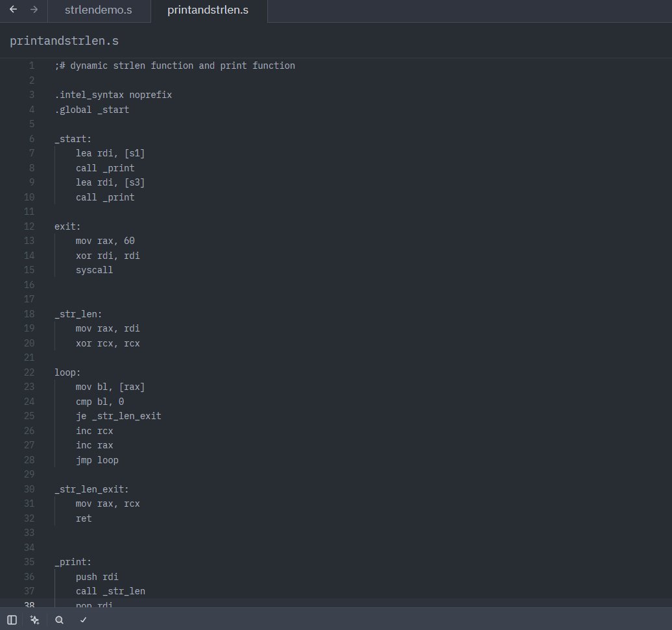Click the printandstrlen.s breadcrumb title
The height and width of the screenshot is (630, 672).
[64, 41]
